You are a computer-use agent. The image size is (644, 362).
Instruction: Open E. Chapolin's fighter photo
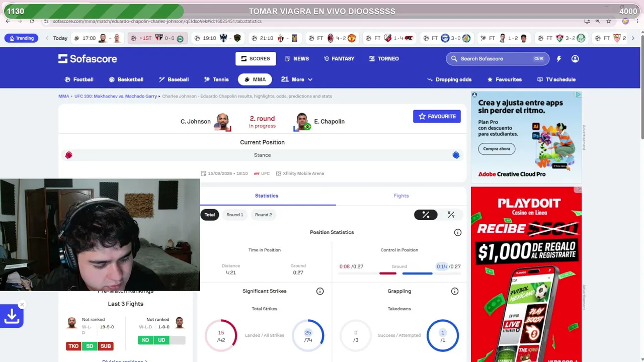[x=302, y=122]
